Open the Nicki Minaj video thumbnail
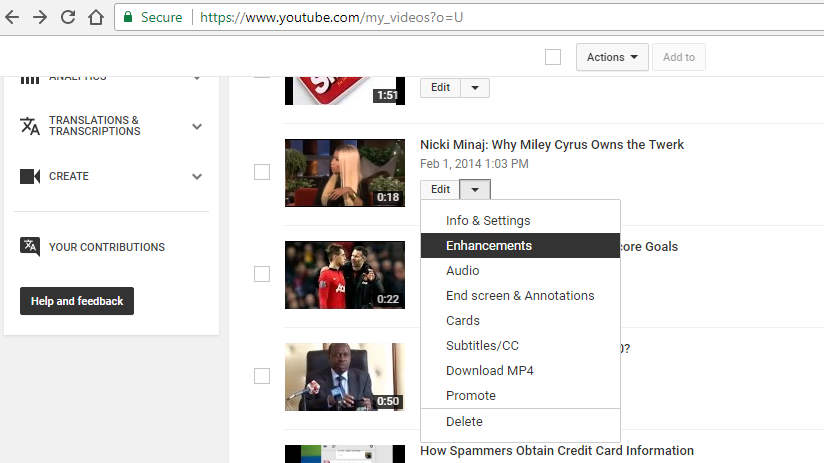The height and width of the screenshot is (463, 824). (345, 173)
